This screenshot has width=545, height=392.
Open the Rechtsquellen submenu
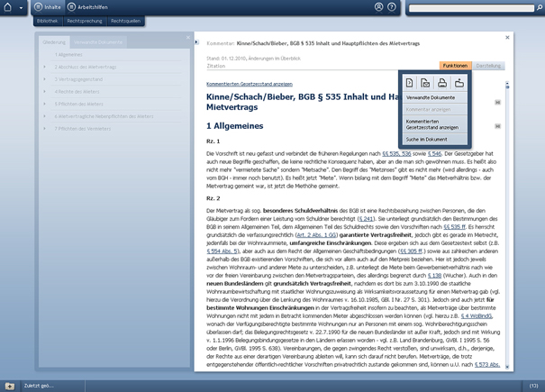[x=125, y=21]
